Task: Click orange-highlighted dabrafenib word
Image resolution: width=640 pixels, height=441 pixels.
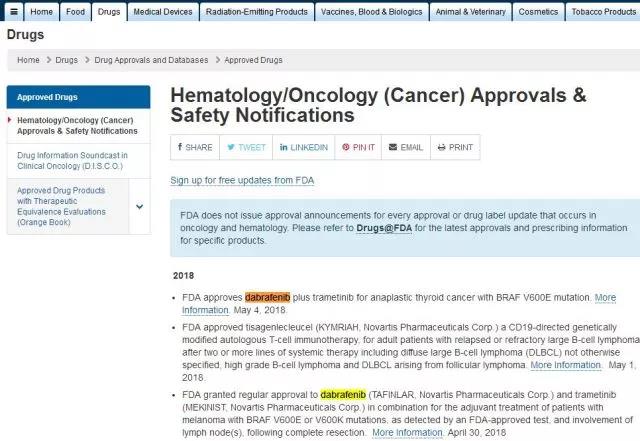Action: tap(267, 298)
